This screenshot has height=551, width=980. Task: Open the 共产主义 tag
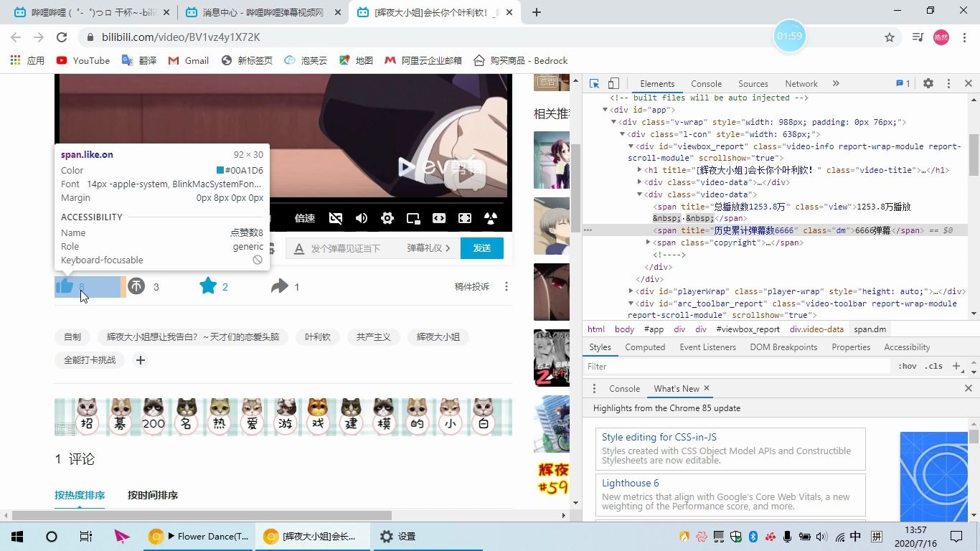tap(374, 336)
